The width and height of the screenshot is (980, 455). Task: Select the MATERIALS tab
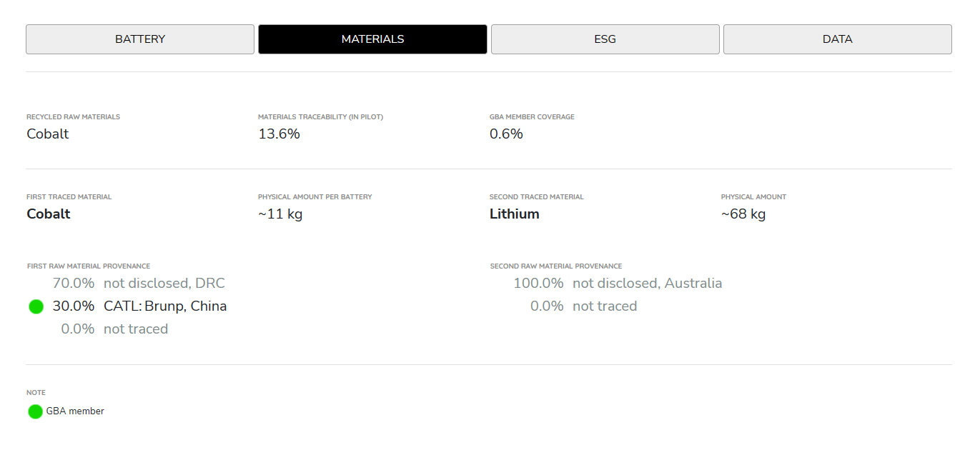372,39
